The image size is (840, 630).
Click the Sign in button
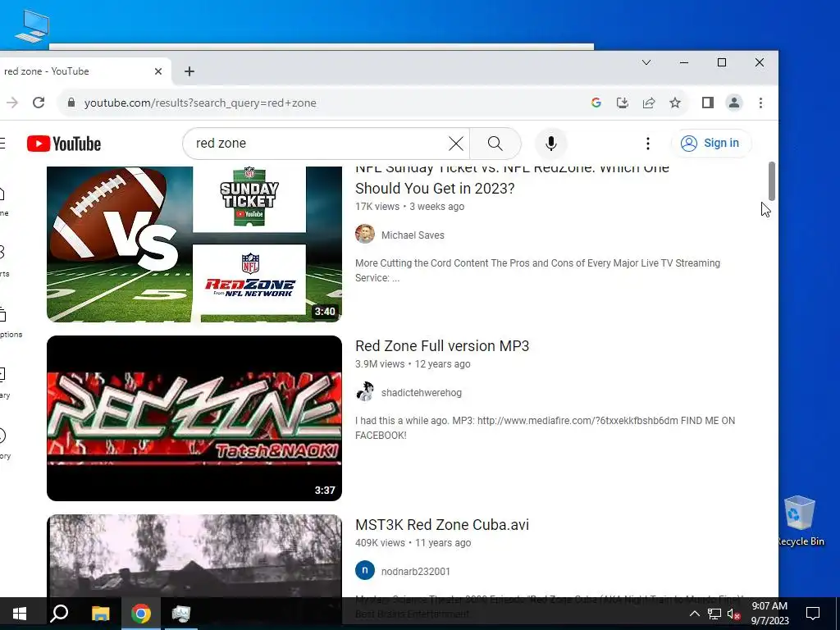[x=710, y=143]
